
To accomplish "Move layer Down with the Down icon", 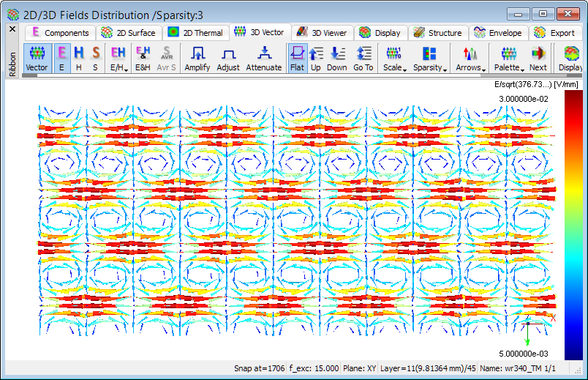I will [x=336, y=58].
